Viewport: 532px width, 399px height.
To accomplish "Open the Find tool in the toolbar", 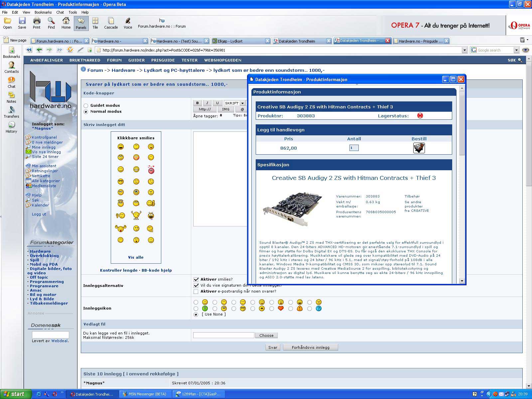I will (x=51, y=23).
